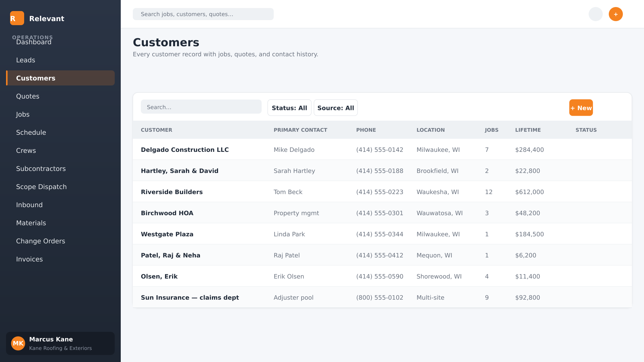644x362 pixels.
Task: Click the MK user avatar
Action: 18,343
